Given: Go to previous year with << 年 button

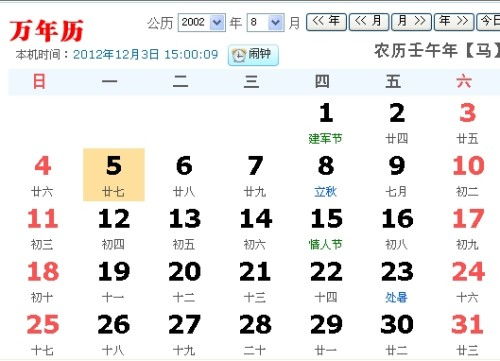Looking at the screenshot, I should point(326,22).
